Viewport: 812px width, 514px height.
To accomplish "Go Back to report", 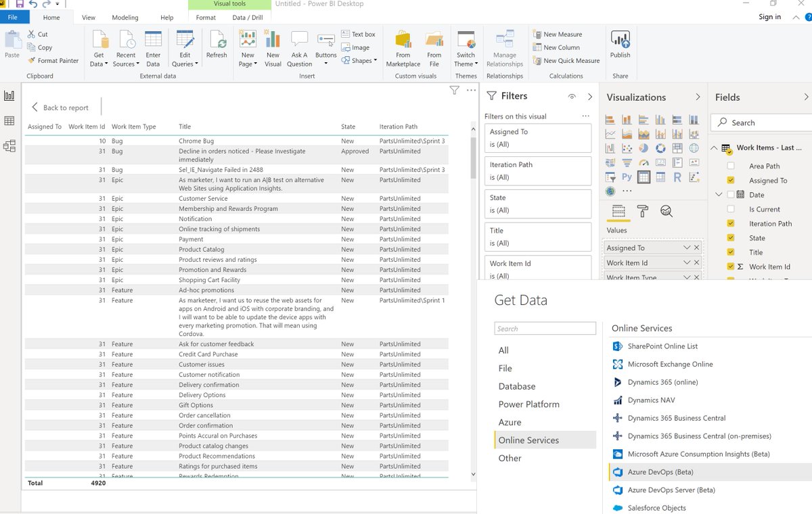I will (x=60, y=108).
